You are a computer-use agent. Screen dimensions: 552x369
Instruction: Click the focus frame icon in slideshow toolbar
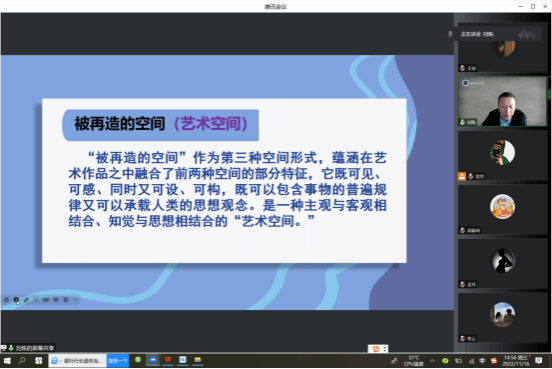tap(36, 300)
